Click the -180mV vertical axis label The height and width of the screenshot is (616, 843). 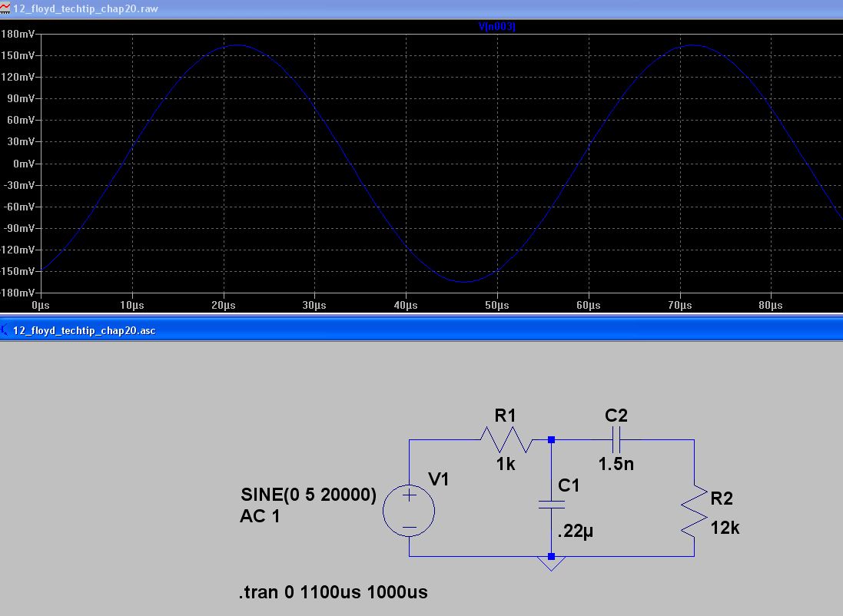pyautogui.click(x=17, y=293)
